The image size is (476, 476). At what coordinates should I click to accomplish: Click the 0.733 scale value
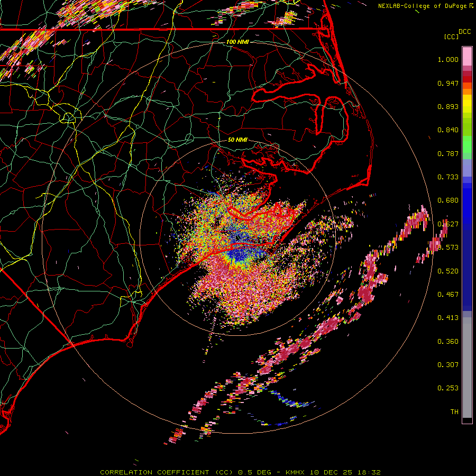click(x=448, y=177)
